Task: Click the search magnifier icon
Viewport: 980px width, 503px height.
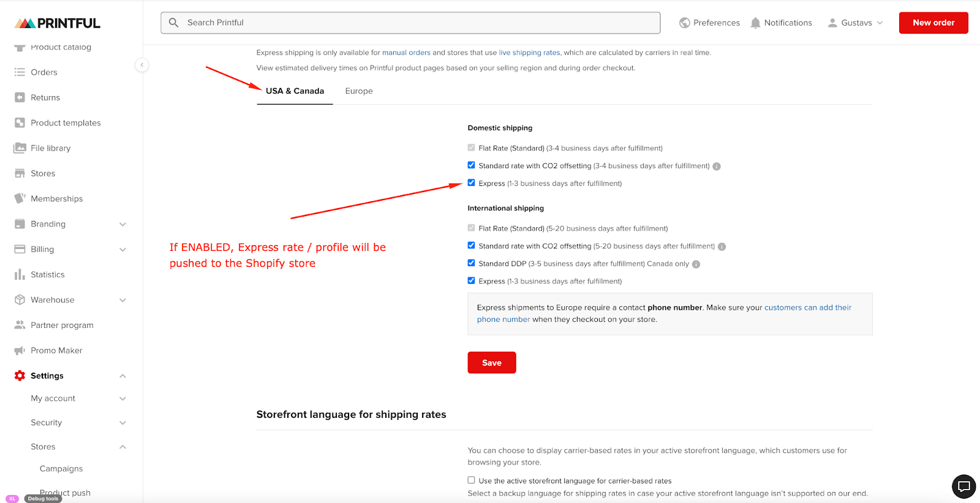Action: pyautogui.click(x=174, y=23)
